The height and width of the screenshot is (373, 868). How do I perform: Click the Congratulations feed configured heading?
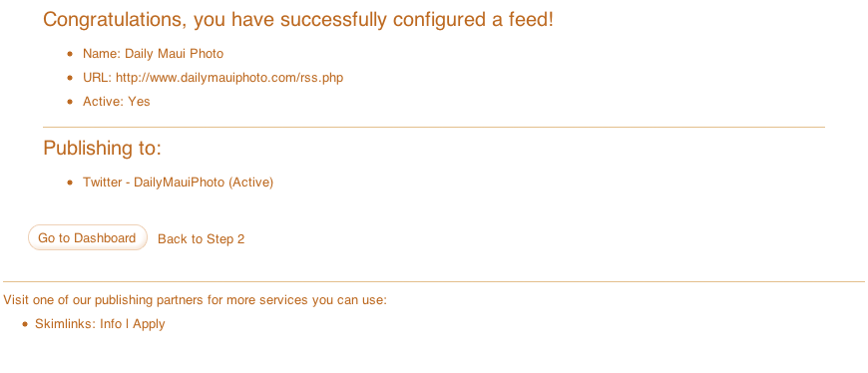298,20
